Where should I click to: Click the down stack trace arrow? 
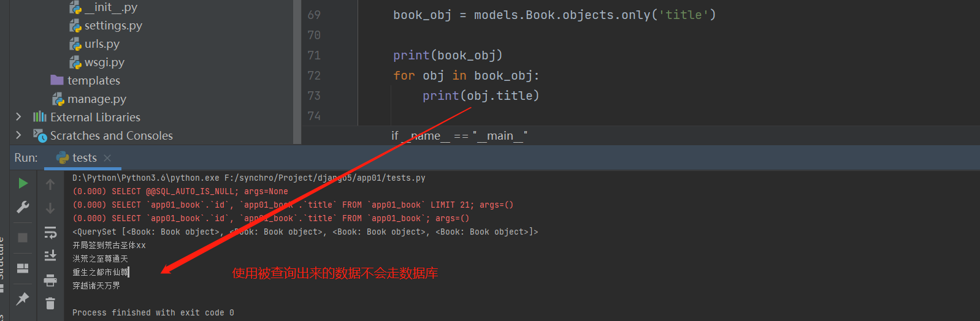[x=50, y=208]
